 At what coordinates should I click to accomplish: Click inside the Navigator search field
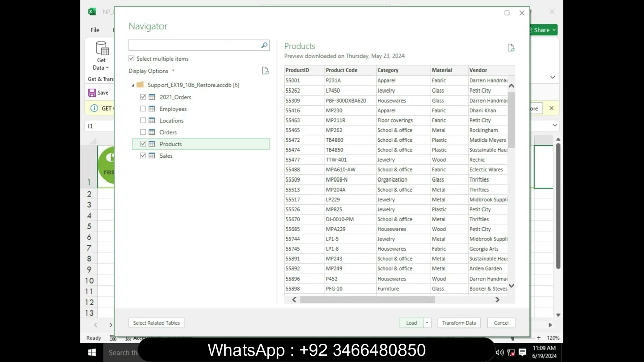click(194, 45)
